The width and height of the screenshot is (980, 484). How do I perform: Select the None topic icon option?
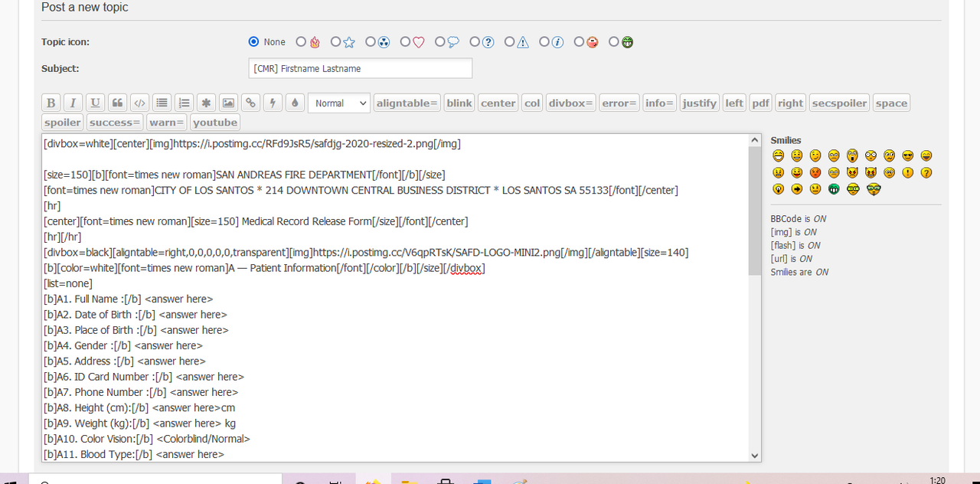click(254, 42)
